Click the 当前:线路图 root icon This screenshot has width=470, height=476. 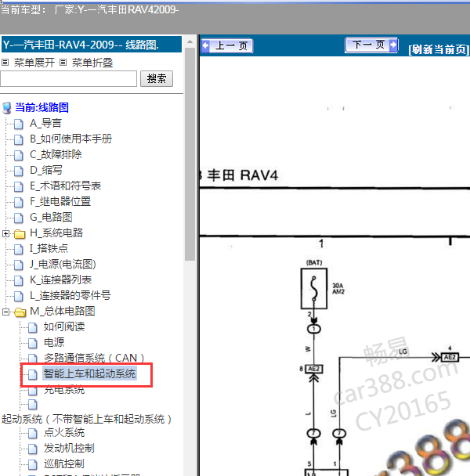click(x=7, y=108)
